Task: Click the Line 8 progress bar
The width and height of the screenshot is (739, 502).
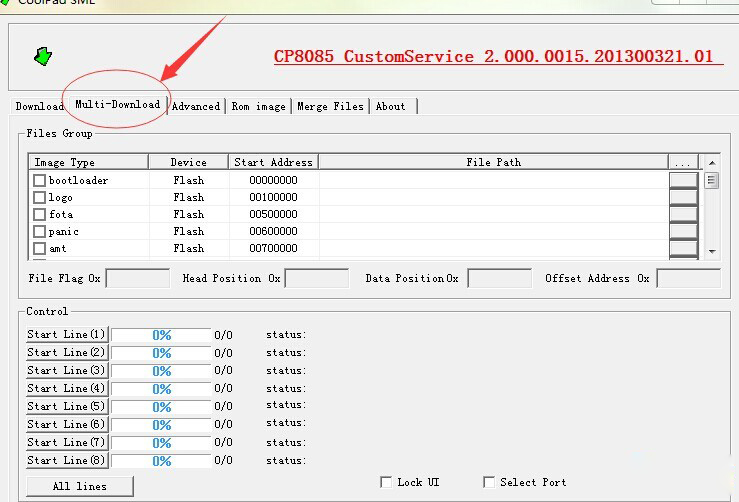Action: pos(161,461)
